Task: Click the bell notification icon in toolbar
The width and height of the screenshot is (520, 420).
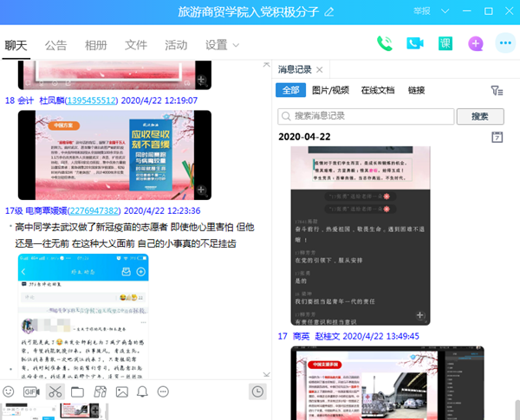Action: click(143, 392)
